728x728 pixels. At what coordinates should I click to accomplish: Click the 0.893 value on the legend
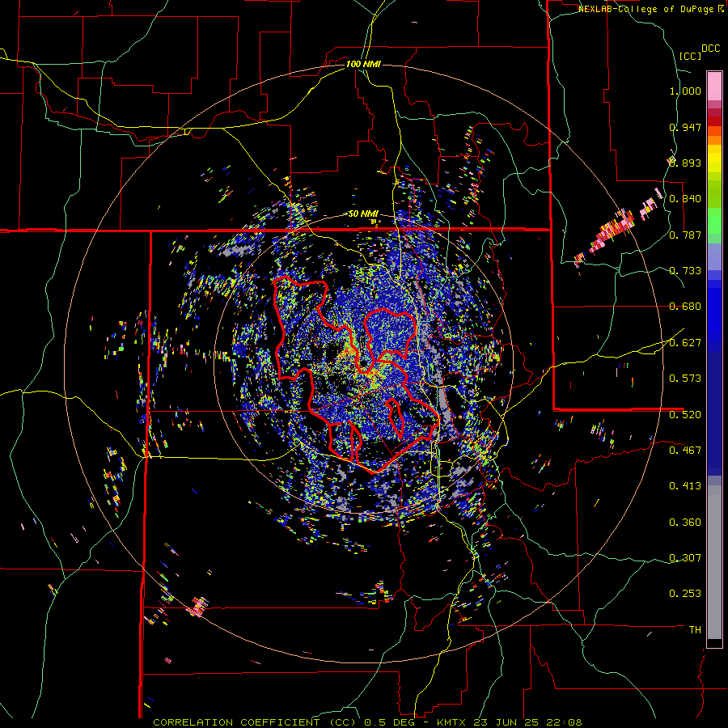(x=685, y=163)
